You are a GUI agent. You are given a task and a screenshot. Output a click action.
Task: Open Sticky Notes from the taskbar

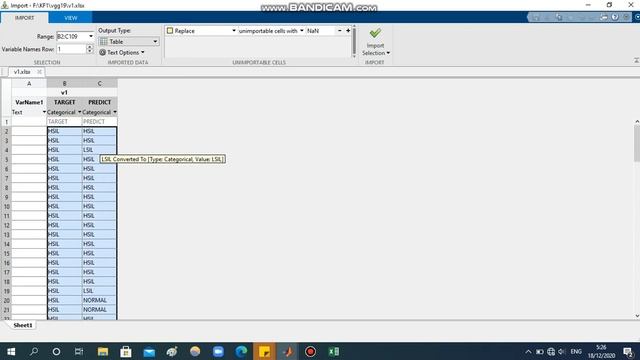(x=264, y=351)
